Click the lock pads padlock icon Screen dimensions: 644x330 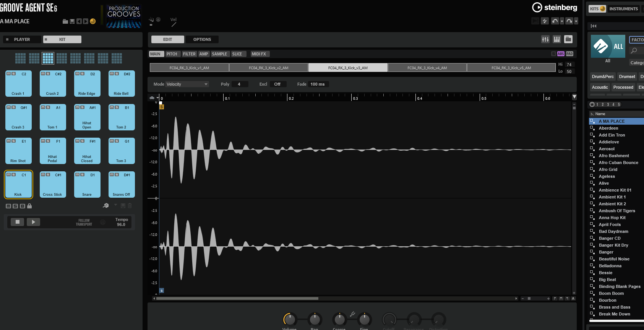click(29, 206)
